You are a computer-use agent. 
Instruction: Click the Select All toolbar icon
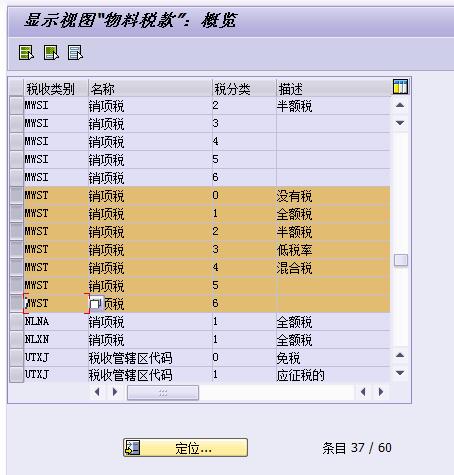coord(26,53)
